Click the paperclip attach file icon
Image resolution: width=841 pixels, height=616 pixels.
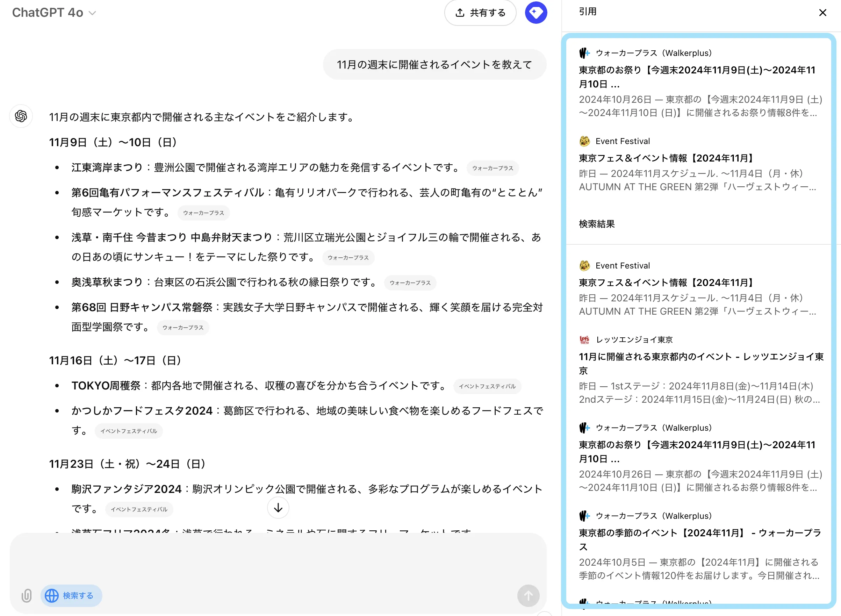(27, 595)
